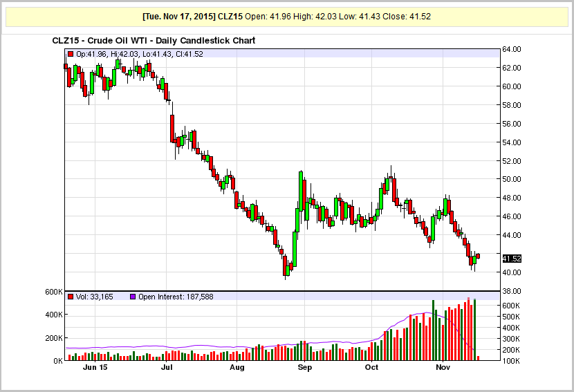The image size is (574, 392).
Task: Click the short red final volume bar
Action: (478, 358)
